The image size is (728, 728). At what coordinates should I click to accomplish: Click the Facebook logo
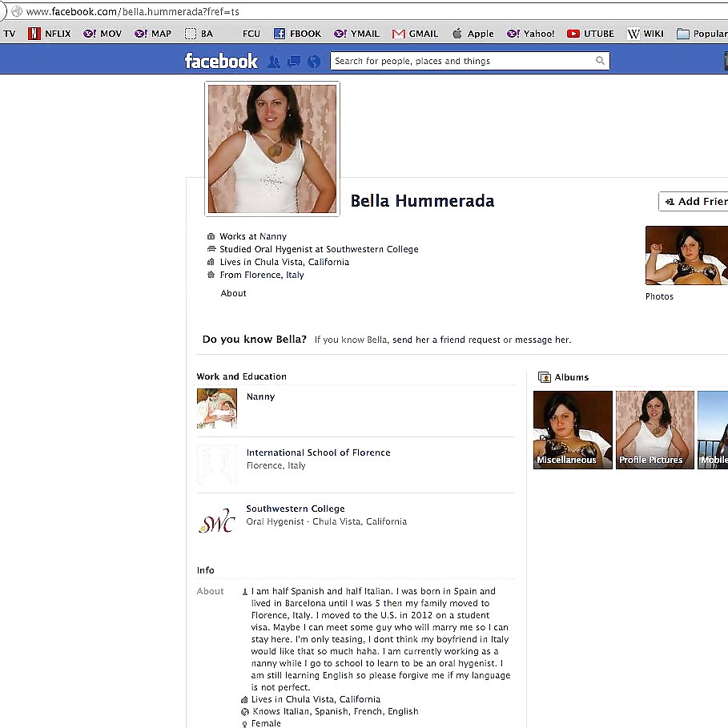tap(221, 61)
